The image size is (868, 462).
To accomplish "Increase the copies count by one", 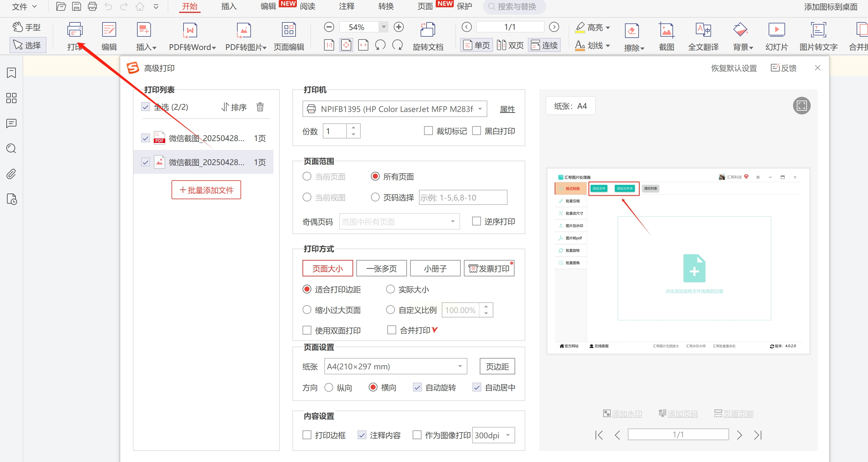I will click(353, 127).
